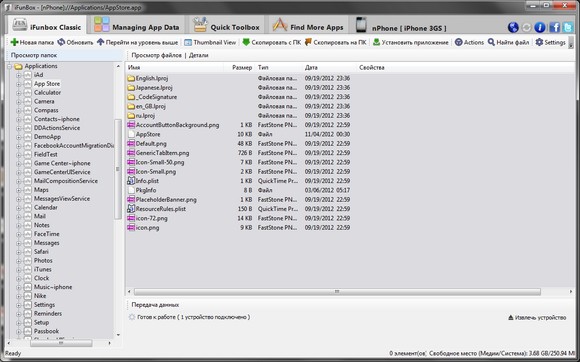580x362 pixels.
Task: Open the Facebook icon in top right
Action: pos(554,27)
